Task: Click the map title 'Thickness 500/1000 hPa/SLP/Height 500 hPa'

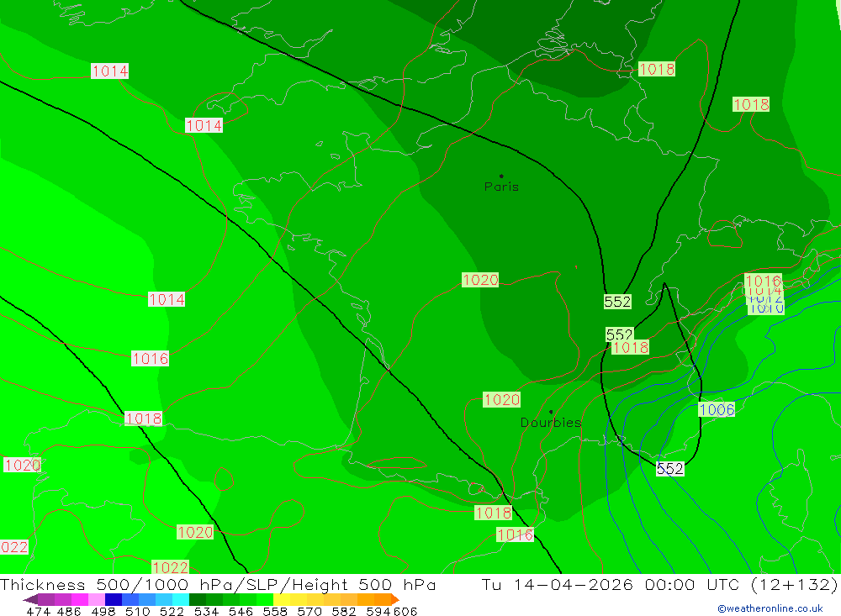Action: (x=218, y=584)
